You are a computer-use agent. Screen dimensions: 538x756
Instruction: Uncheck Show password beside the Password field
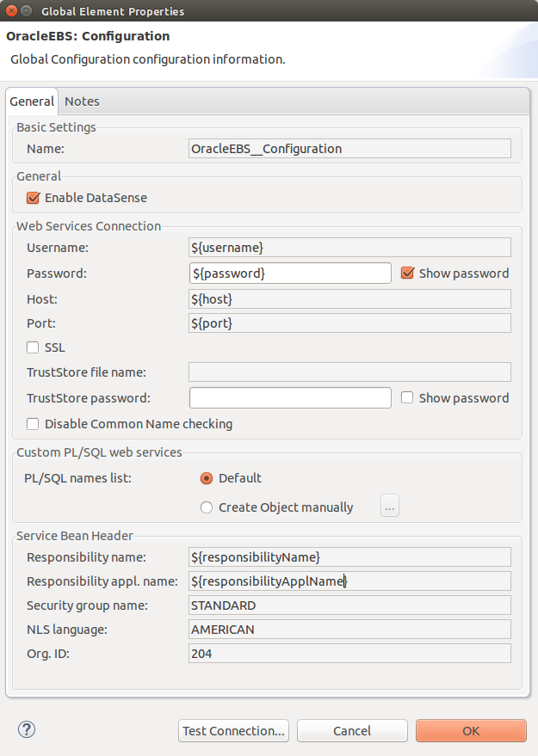tap(407, 273)
